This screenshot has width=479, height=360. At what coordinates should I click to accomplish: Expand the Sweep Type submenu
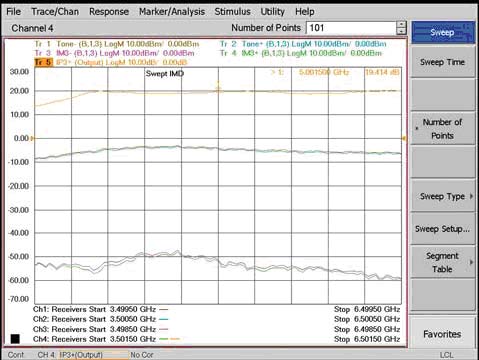(x=443, y=196)
